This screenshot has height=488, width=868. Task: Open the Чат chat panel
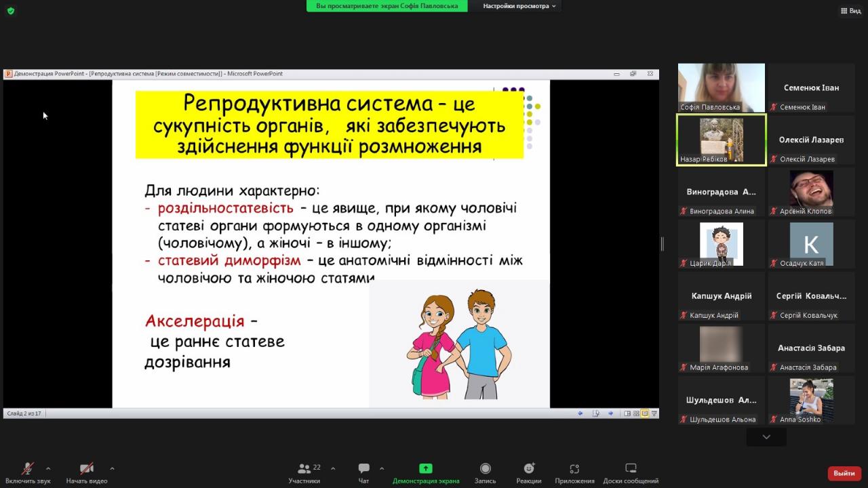[363, 472]
